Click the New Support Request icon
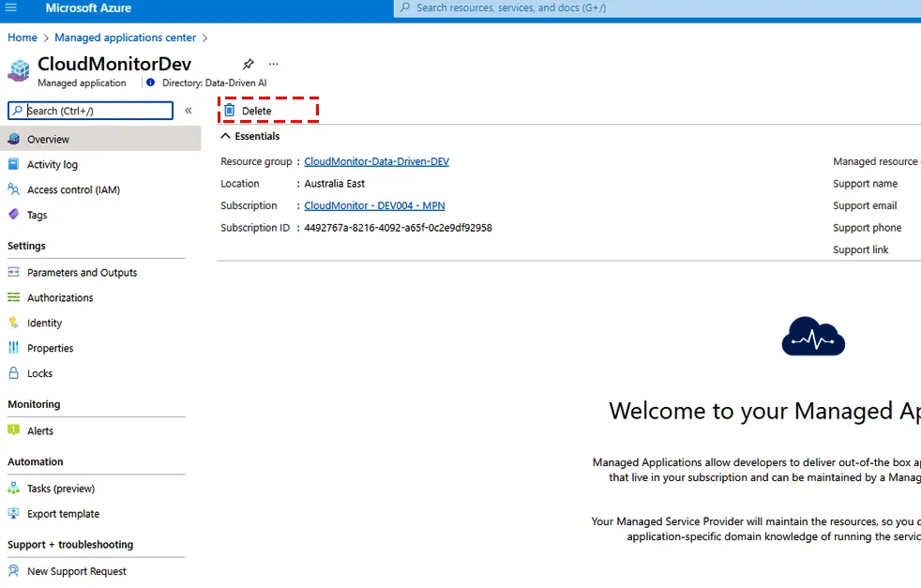This screenshot has width=921, height=588. [13, 570]
